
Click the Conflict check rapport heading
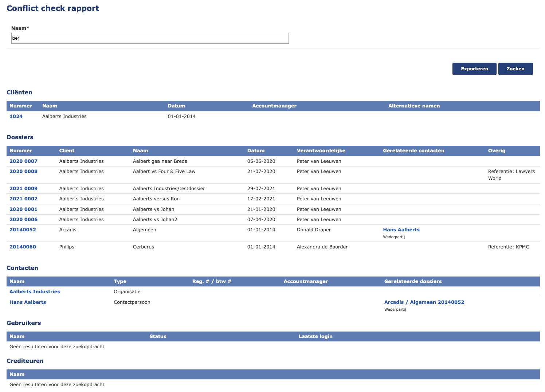[53, 8]
